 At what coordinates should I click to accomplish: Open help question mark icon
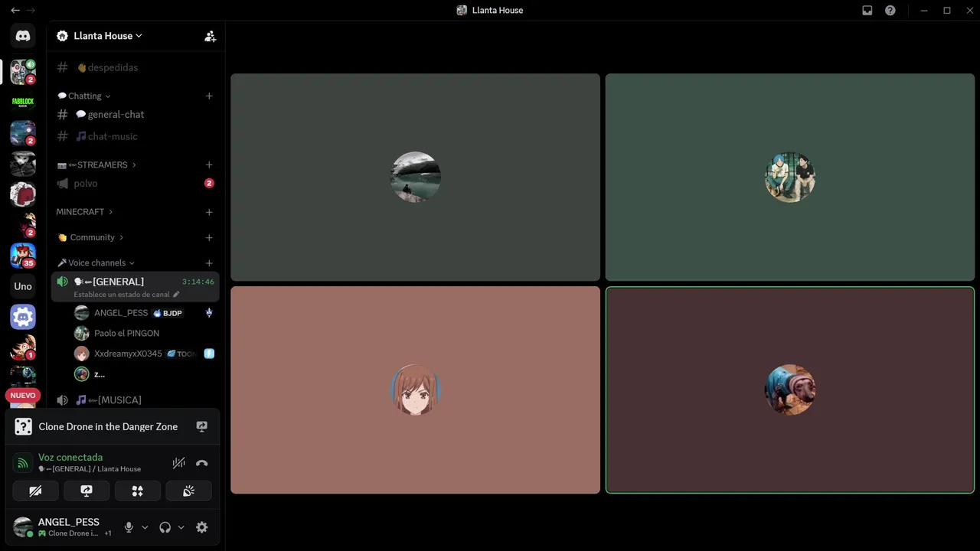pos(890,10)
